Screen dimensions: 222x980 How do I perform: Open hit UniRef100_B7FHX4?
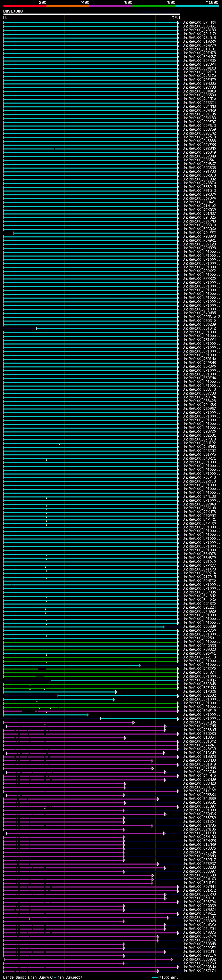(x=199, y=23)
